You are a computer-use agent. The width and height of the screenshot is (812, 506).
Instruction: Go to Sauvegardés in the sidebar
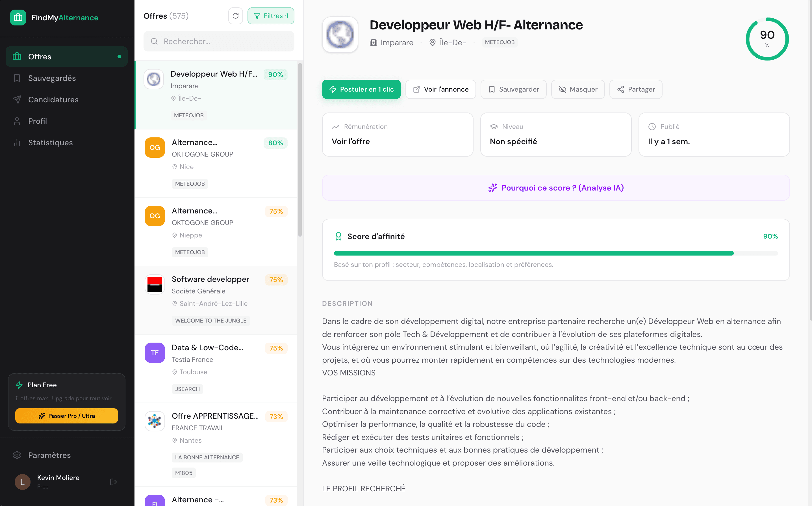(x=67, y=78)
